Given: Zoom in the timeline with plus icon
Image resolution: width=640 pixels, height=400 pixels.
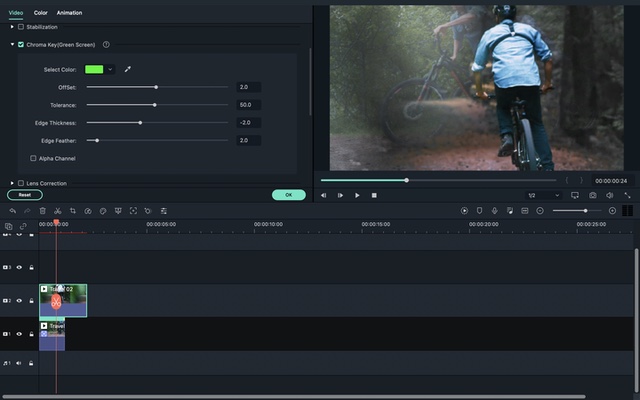Looking at the screenshot, I should [x=612, y=211].
